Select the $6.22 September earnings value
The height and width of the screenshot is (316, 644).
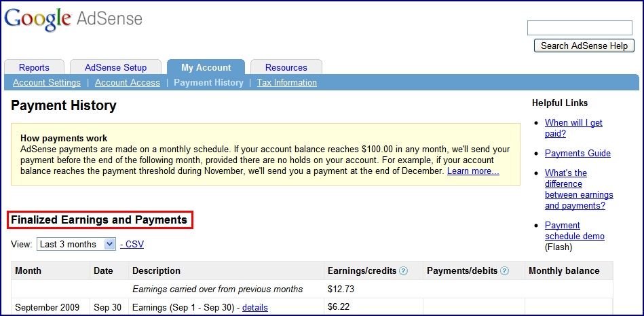coord(339,306)
